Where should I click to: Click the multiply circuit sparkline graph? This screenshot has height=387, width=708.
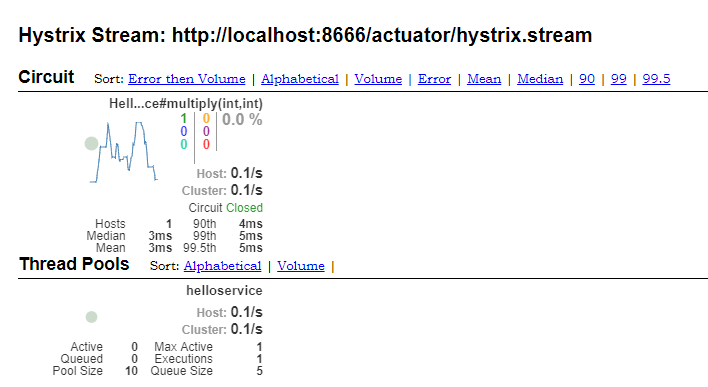tap(124, 152)
